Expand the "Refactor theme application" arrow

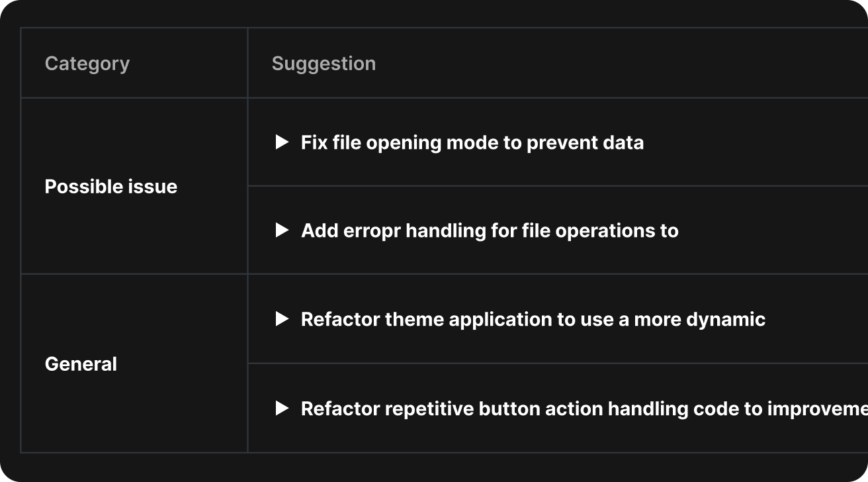pyautogui.click(x=282, y=319)
